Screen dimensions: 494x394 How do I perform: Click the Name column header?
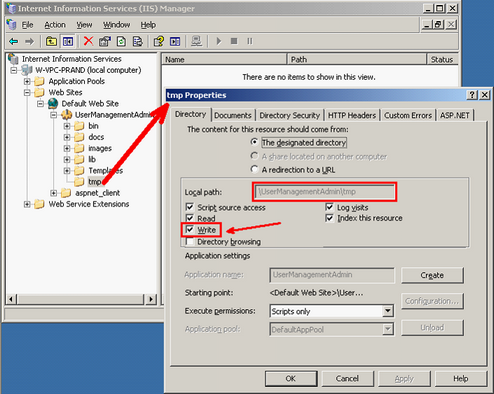(224, 59)
